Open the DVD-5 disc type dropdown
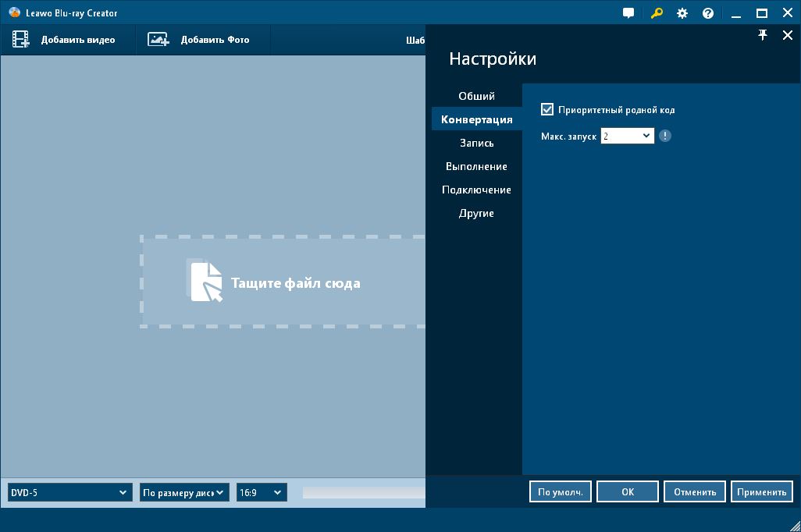The width and height of the screenshot is (801, 532). point(69,493)
